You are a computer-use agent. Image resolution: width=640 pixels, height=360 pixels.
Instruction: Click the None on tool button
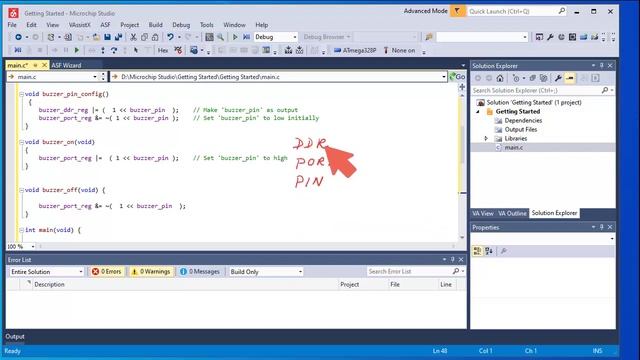(x=399, y=50)
